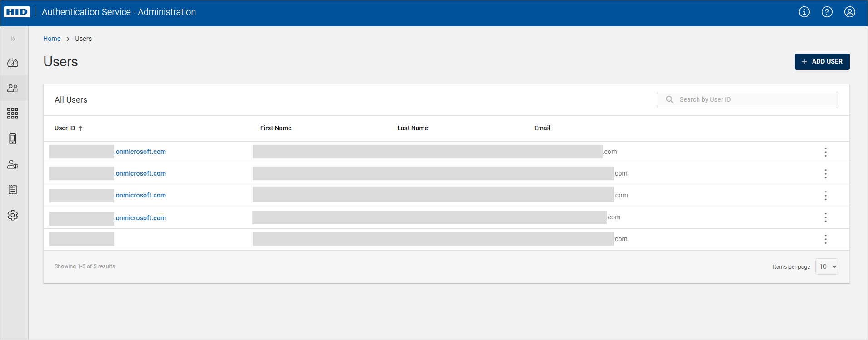Click 'Showing 1-5 of 5 results' text
This screenshot has height=340, width=868.
pos(85,266)
